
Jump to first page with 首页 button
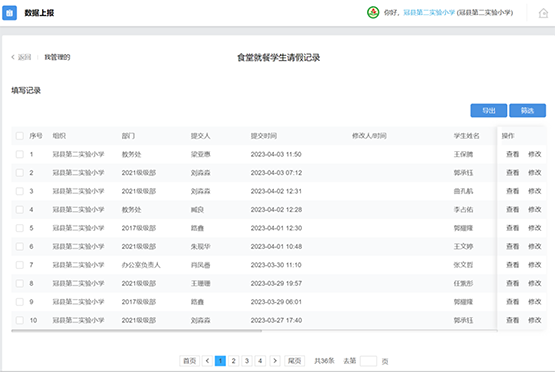tap(190, 361)
